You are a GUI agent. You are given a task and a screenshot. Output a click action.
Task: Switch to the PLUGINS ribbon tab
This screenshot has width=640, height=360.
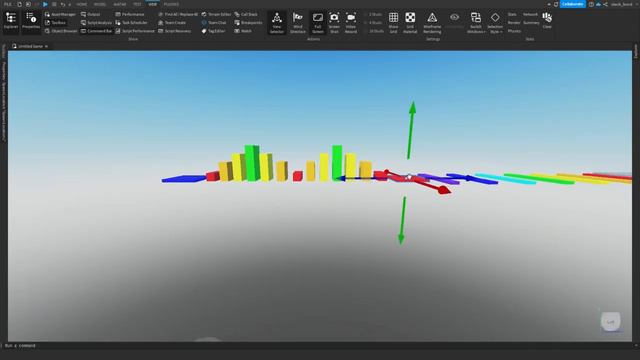(171, 4)
